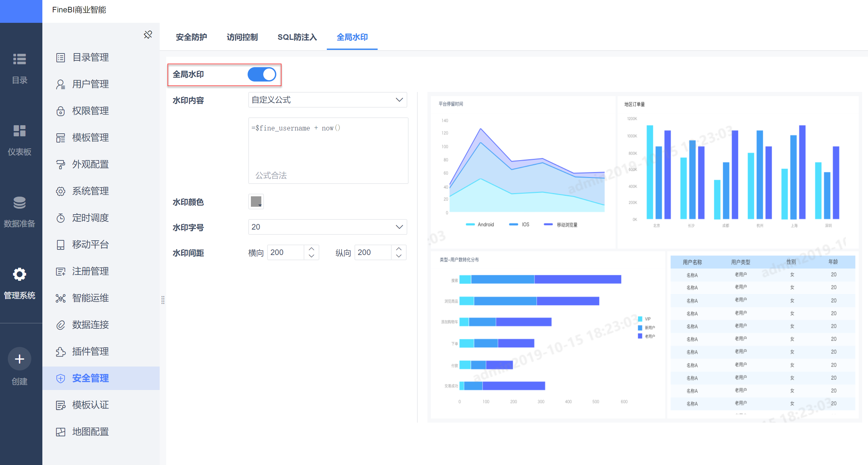Open the Watermark Color (水印颜色) gray swatch picker
The image size is (868, 465).
(x=256, y=202)
